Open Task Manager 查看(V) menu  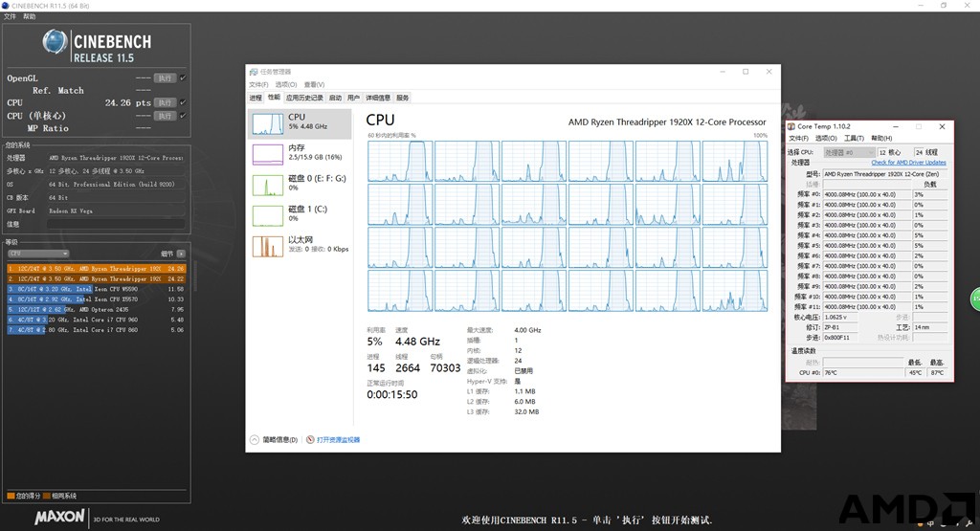pos(314,84)
